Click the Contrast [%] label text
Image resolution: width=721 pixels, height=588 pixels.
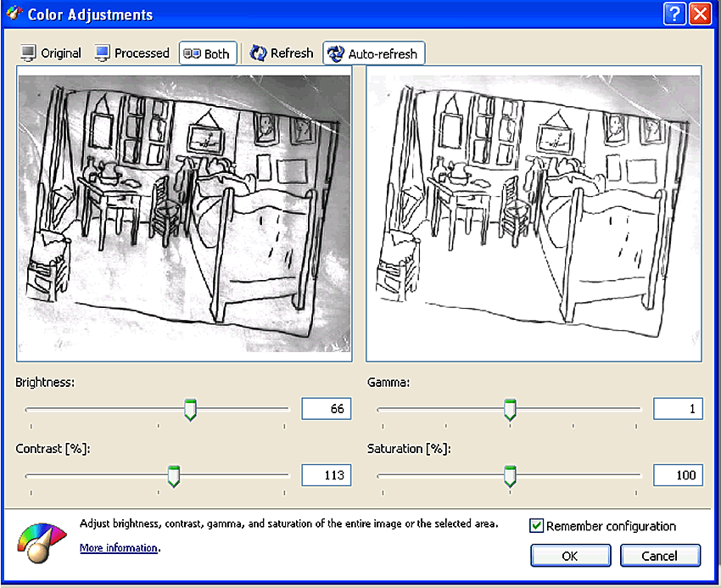pos(53,449)
